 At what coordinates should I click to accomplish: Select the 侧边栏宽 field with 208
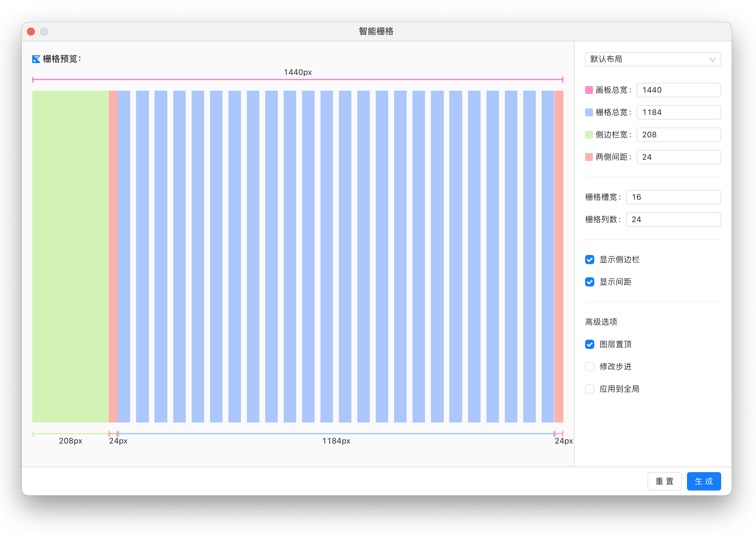pyautogui.click(x=678, y=135)
